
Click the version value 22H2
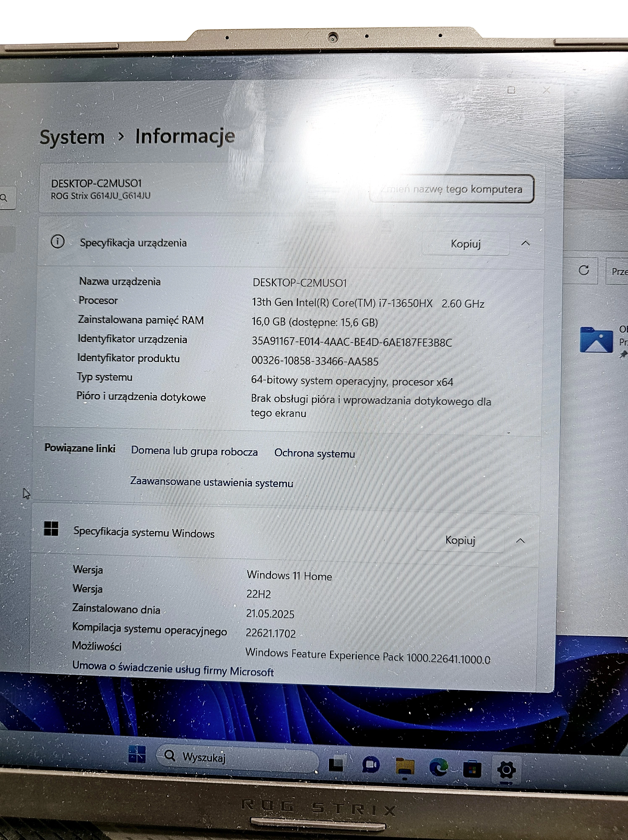tap(258, 594)
